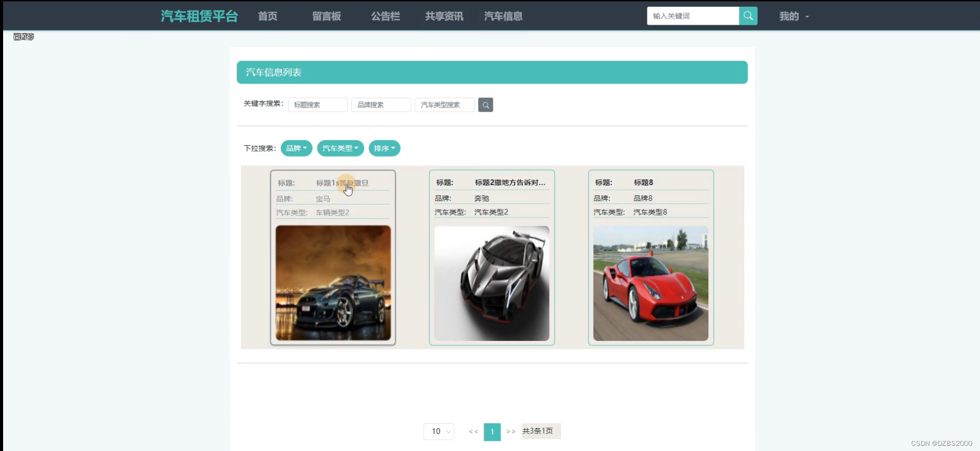The width and height of the screenshot is (980, 451).
Task: Go to next page with >> button
Action: (x=511, y=431)
